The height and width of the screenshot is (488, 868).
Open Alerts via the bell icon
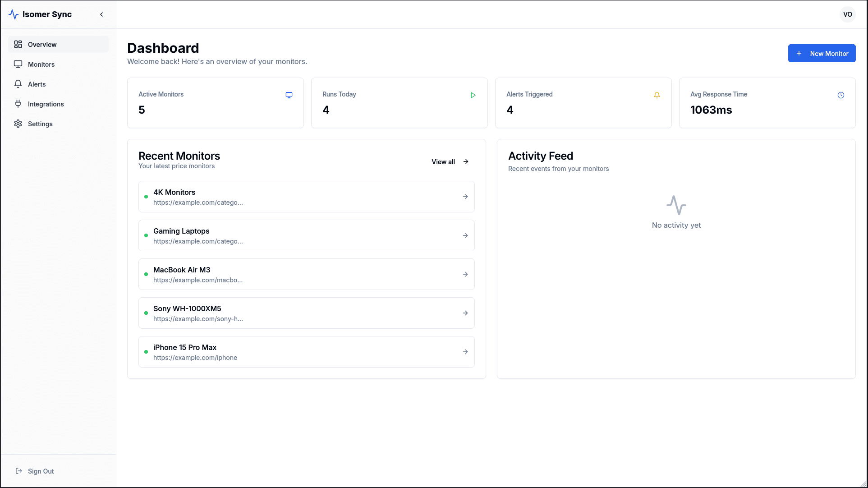point(18,84)
